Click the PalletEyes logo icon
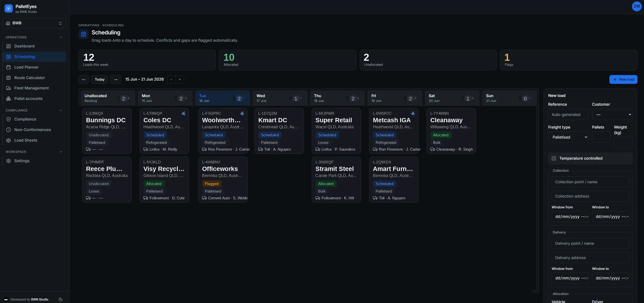Screen dimensions: 644x303 tap(8, 8)
